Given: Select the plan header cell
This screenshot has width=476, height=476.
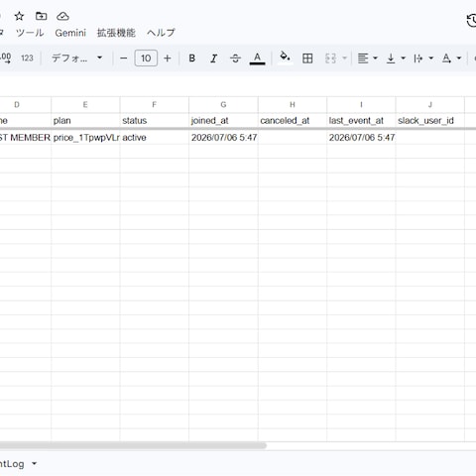Looking at the screenshot, I should (85, 121).
